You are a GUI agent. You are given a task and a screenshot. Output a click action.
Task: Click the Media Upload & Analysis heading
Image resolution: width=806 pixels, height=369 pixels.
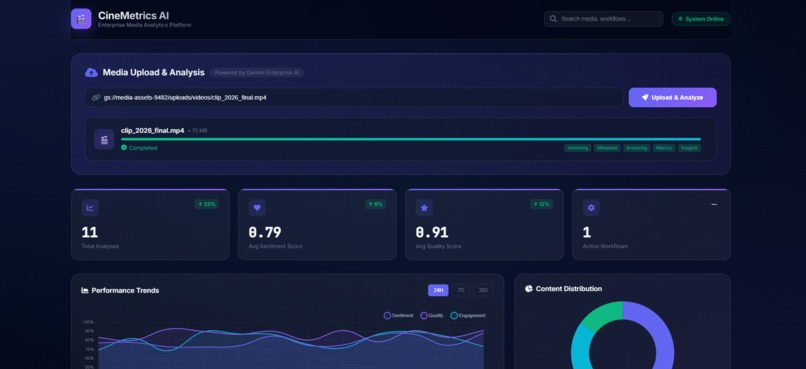pyautogui.click(x=154, y=72)
